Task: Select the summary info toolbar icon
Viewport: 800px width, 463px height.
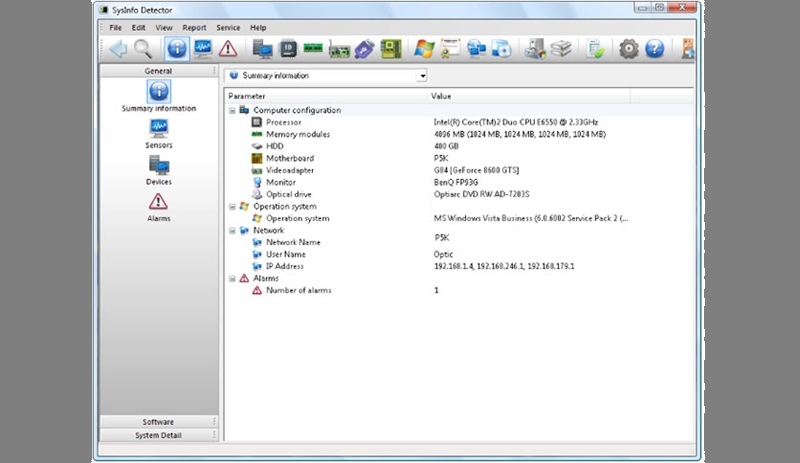Action: point(177,49)
